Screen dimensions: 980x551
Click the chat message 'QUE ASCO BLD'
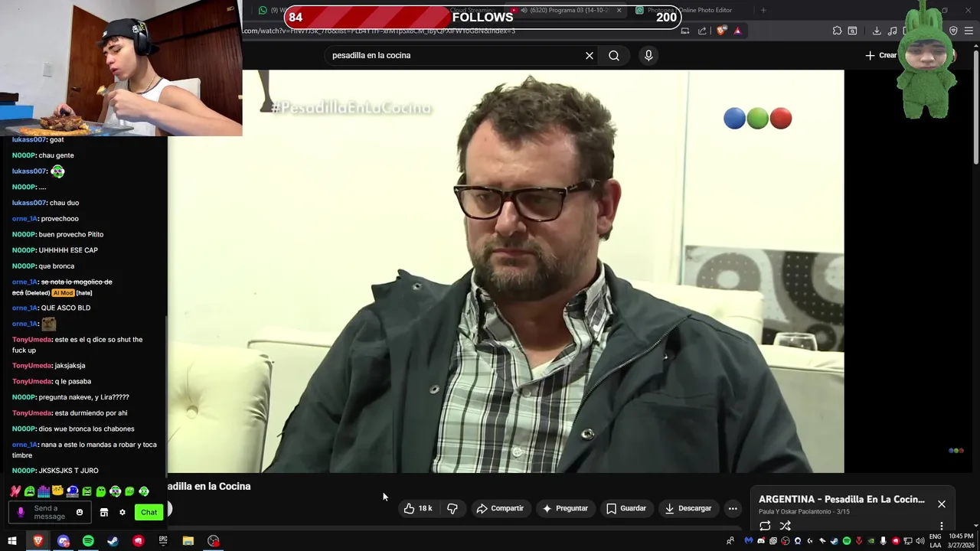[x=66, y=308]
